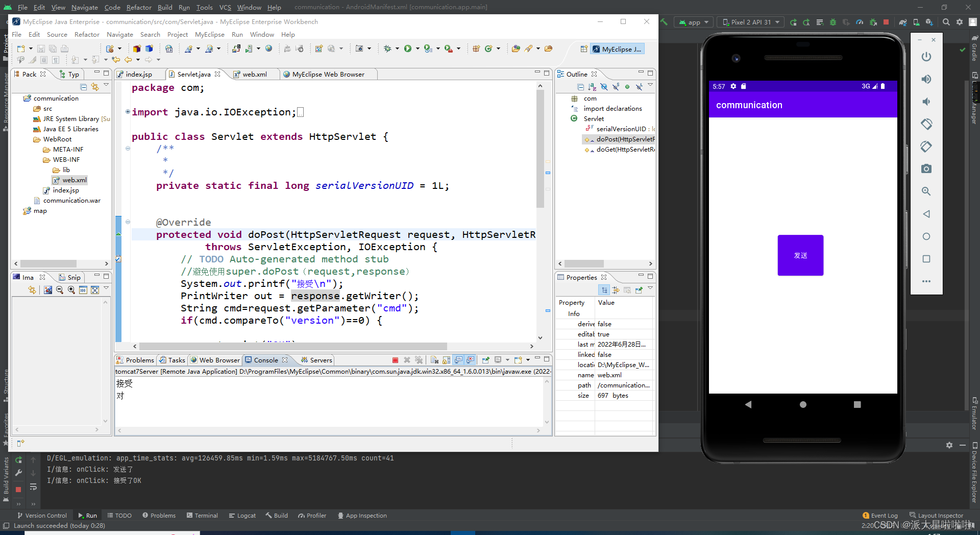
Task: Toggle Show Console When Standard Error Changes
Action: pyautogui.click(x=470, y=360)
